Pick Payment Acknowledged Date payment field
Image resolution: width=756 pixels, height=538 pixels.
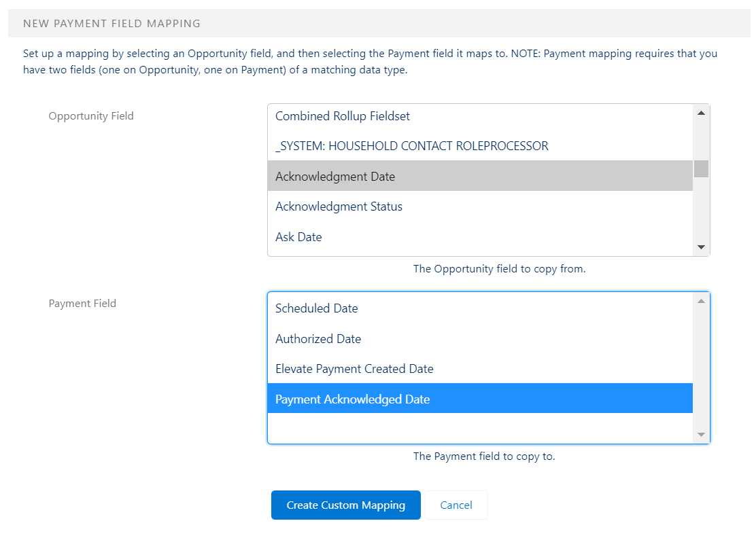352,399
